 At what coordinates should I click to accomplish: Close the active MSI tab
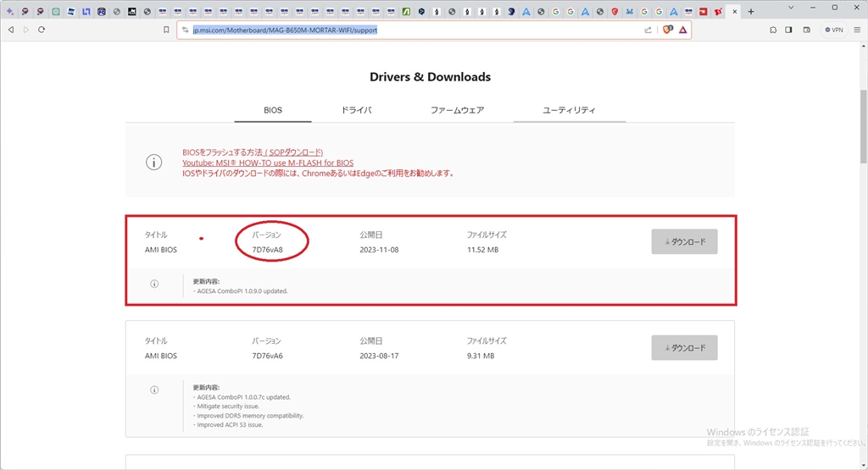(x=735, y=11)
